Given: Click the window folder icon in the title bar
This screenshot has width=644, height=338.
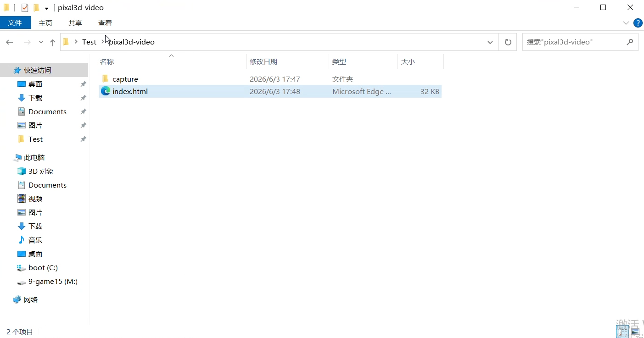Looking at the screenshot, I should pyautogui.click(x=6, y=8).
